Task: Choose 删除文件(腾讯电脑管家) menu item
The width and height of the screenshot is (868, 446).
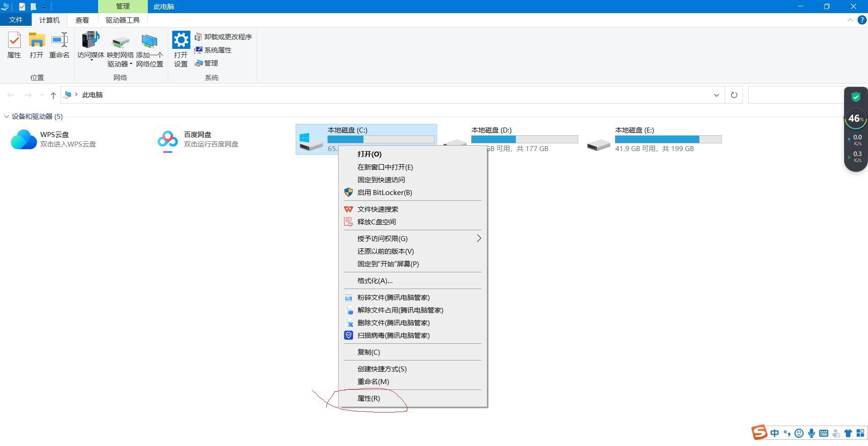Action: click(x=413, y=323)
